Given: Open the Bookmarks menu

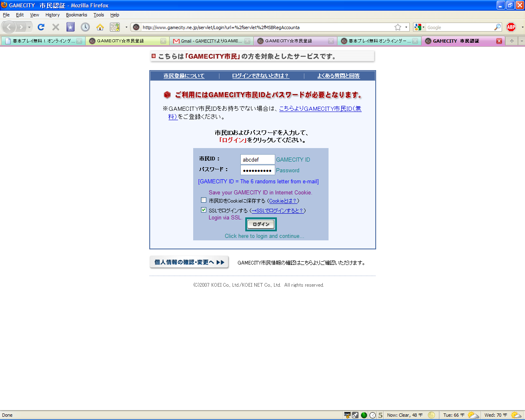Looking at the screenshot, I should tap(76, 15).
